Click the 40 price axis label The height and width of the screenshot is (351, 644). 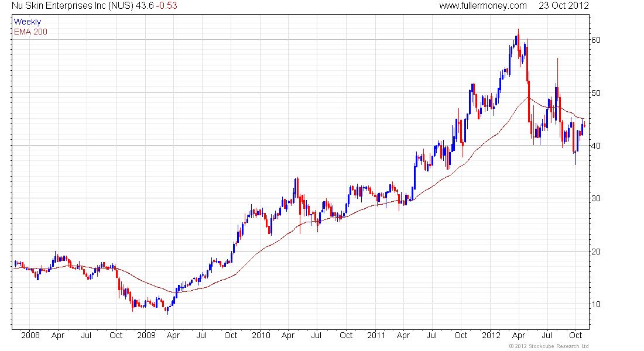(x=595, y=146)
